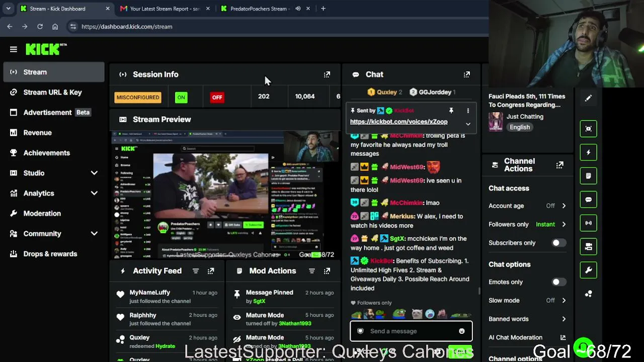Open Slow mode setting arrow
Viewport: 644px width, 362px height.
[563, 301]
